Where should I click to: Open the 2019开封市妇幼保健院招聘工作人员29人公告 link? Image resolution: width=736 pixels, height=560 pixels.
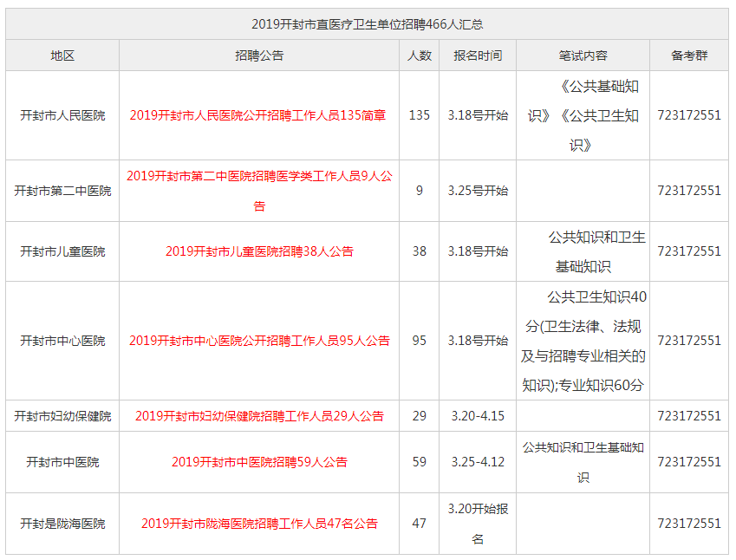[x=259, y=416]
